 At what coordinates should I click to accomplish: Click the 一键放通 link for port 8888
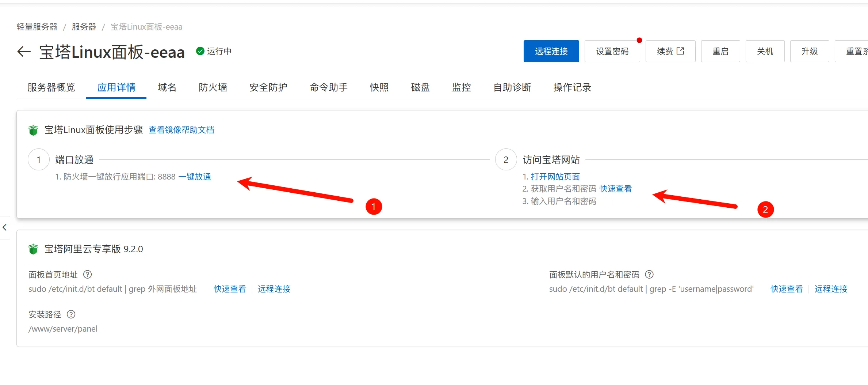(x=195, y=177)
